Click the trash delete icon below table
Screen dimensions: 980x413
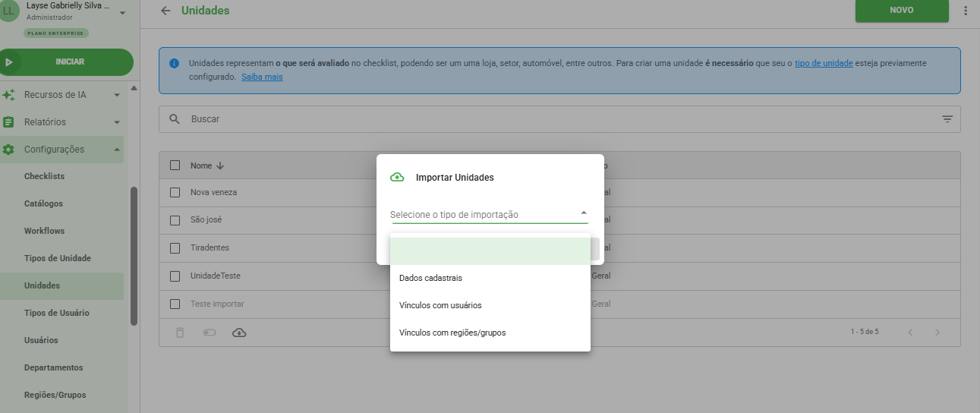click(x=180, y=333)
